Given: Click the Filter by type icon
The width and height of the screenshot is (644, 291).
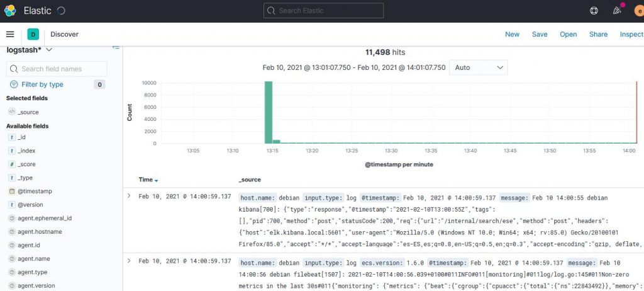Looking at the screenshot, I should (x=14, y=84).
